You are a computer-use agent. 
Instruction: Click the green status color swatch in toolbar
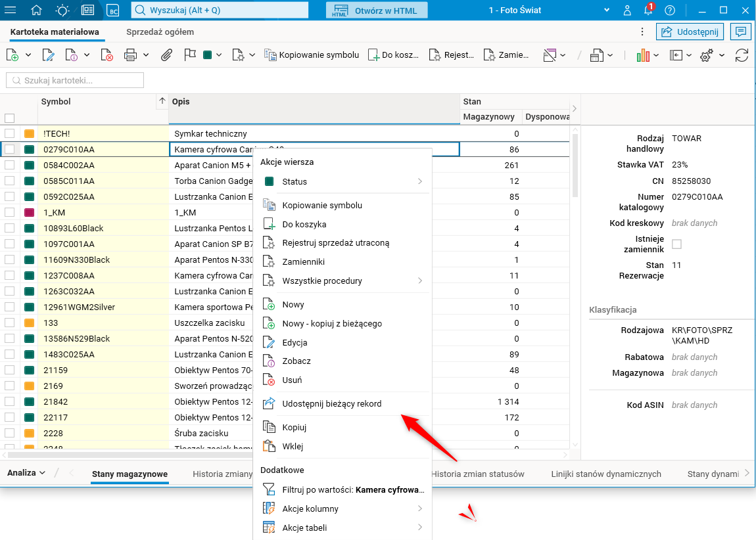(207, 55)
